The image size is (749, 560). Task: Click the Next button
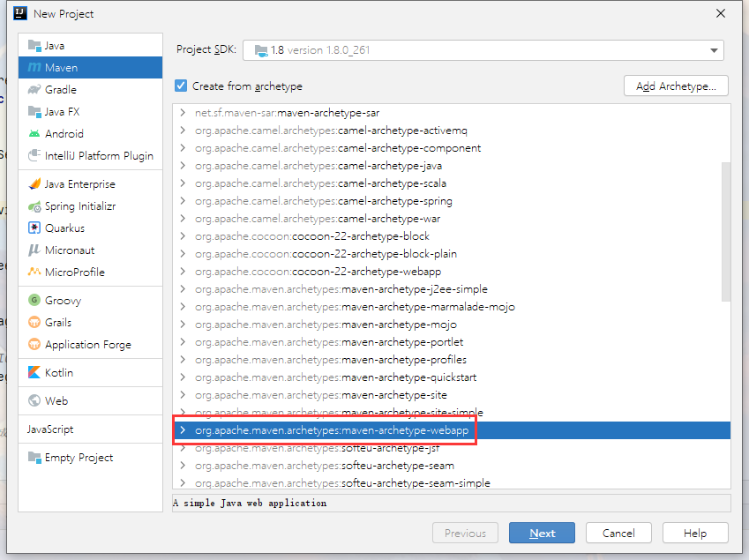(542, 533)
